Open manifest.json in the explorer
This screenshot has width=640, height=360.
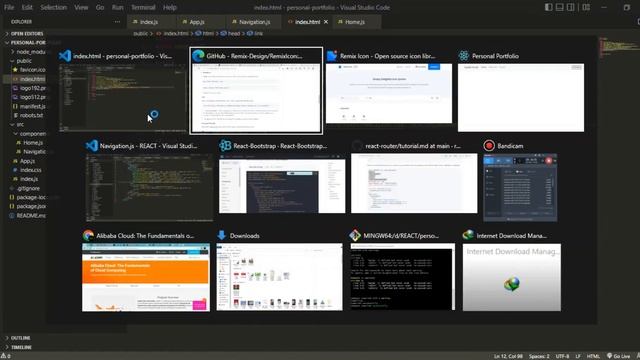pyautogui.click(x=29, y=106)
